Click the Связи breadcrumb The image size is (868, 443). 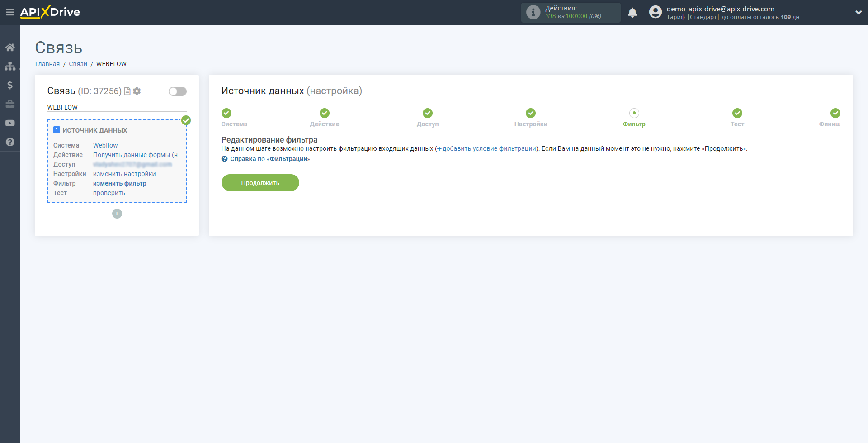point(78,64)
